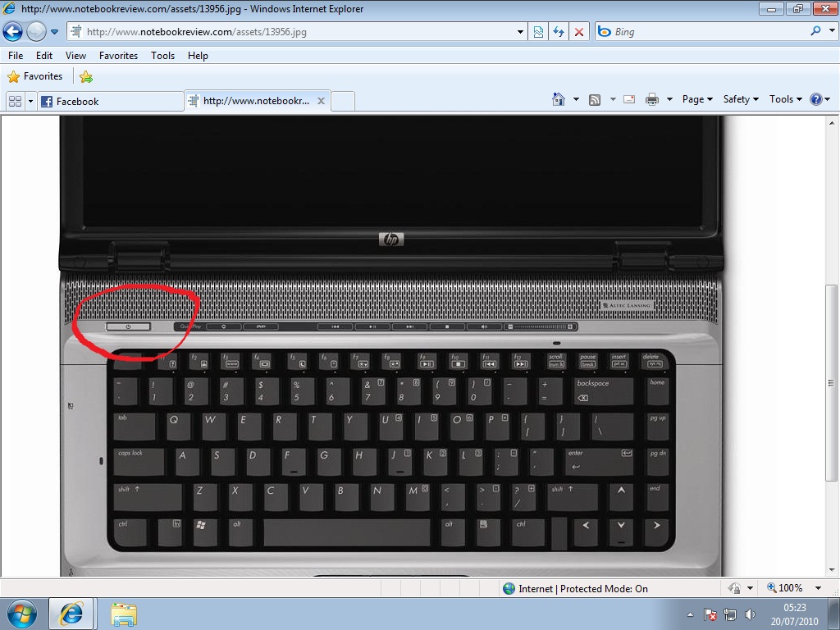Click the network tray icon
The width and height of the screenshot is (840, 630).
coord(730,614)
